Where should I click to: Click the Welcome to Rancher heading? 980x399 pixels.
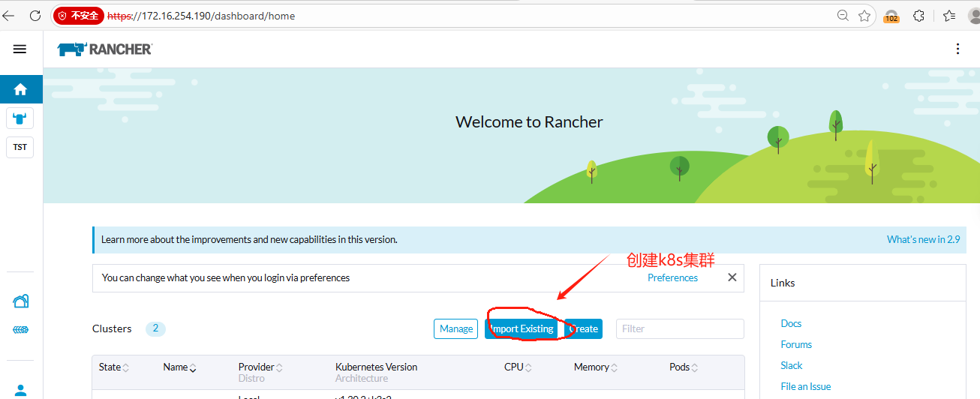pos(529,121)
